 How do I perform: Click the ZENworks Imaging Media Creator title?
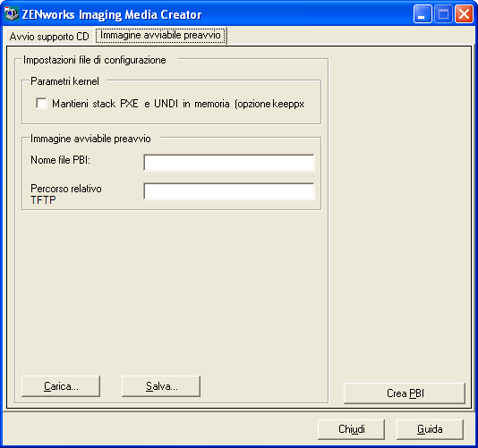[112, 14]
